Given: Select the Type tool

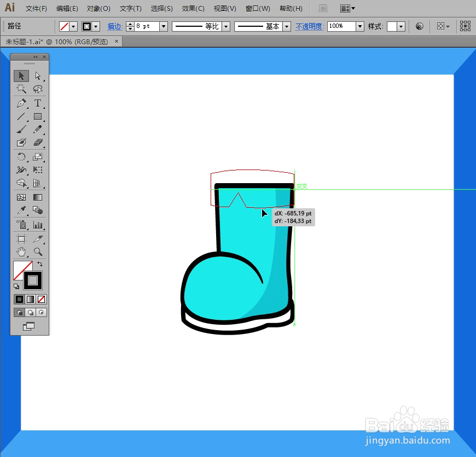Looking at the screenshot, I should coord(38,103).
